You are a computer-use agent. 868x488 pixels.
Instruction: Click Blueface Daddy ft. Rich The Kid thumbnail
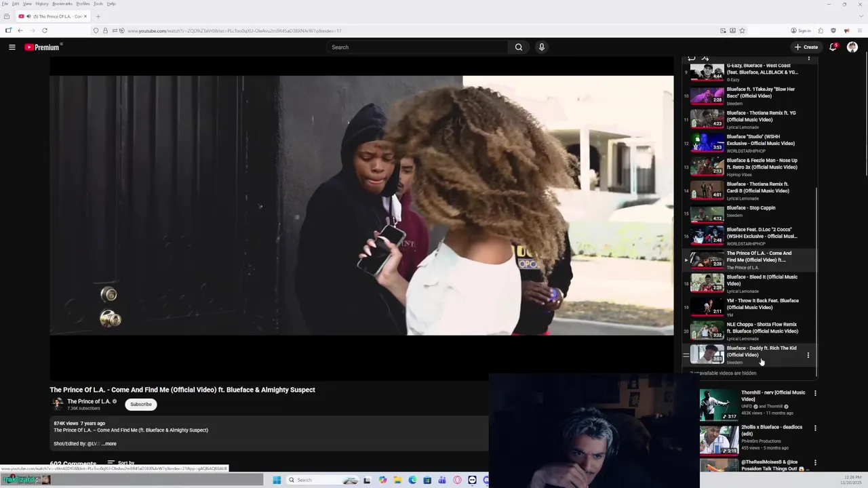tap(707, 354)
